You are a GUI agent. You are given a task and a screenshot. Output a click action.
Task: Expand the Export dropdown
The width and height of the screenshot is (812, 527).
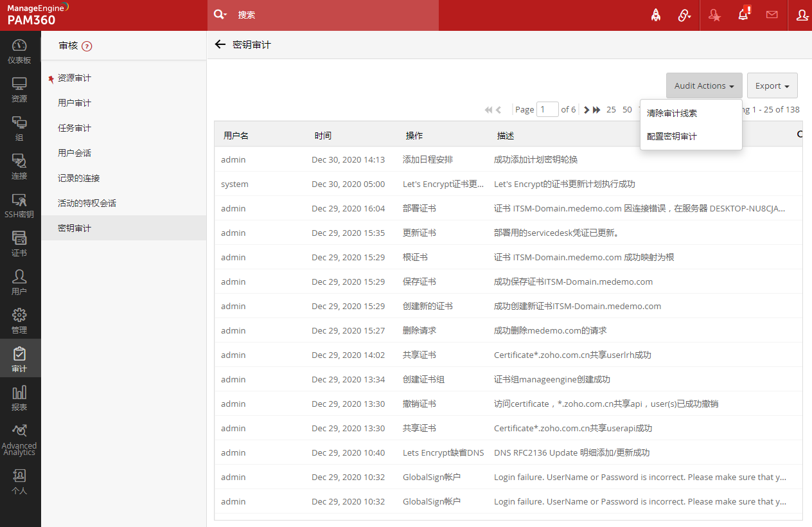[772, 85]
